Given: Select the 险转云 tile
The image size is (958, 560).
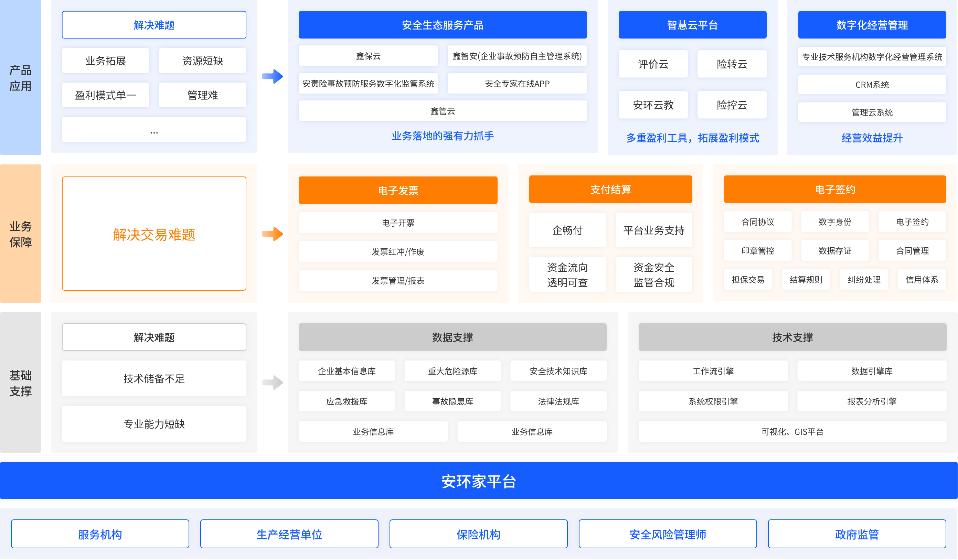Looking at the screenshot, I should pos(732,64).
